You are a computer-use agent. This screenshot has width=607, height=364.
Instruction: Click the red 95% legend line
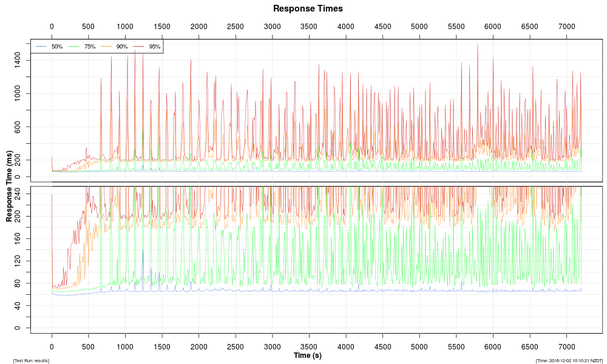click(x=140, y=47)
